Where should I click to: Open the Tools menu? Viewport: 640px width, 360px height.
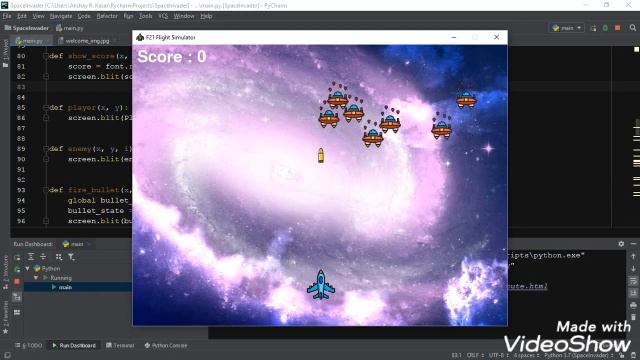point(145,16)
